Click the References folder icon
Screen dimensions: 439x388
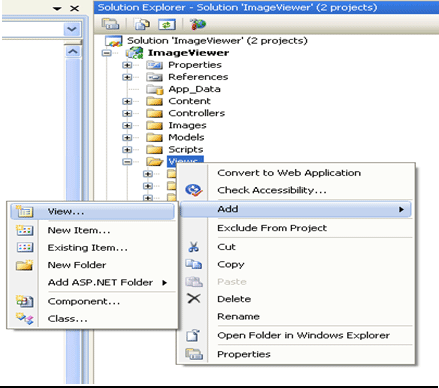tap(154, 77)
